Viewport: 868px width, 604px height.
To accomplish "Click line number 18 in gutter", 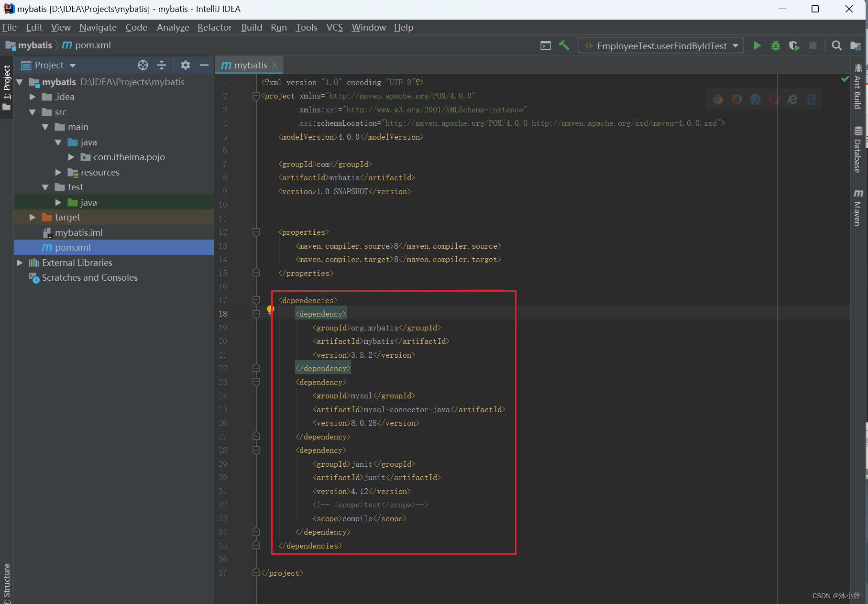I will click(x=223, y=314).
